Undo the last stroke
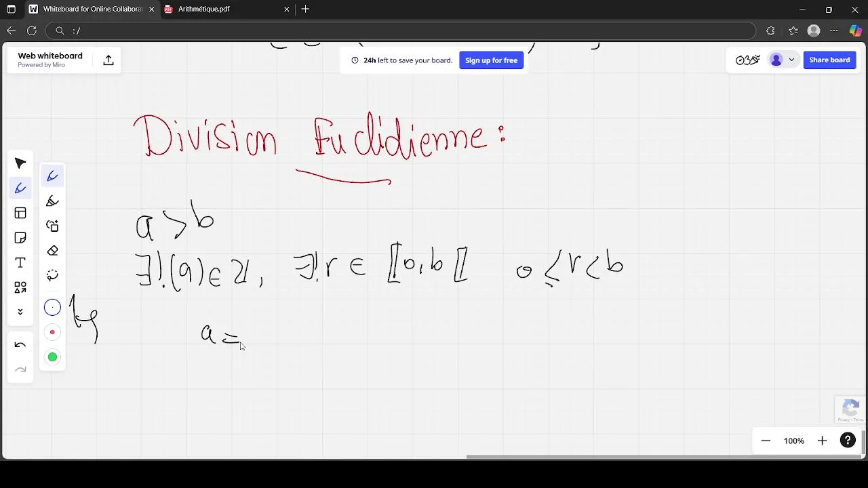The image size is (868, 488). (20, 345)
